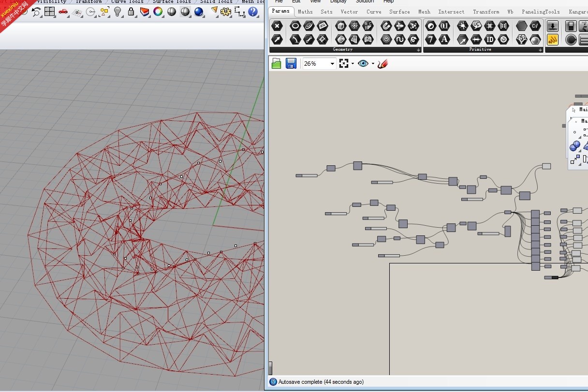
Task: Expand the Geometry panel with plus arrow
Action: (x=419, y=50)
